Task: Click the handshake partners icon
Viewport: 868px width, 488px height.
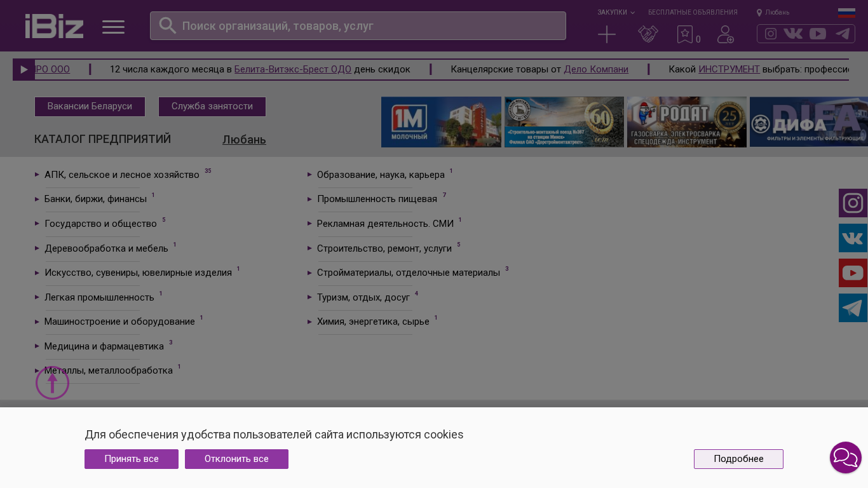Action: 648,34
